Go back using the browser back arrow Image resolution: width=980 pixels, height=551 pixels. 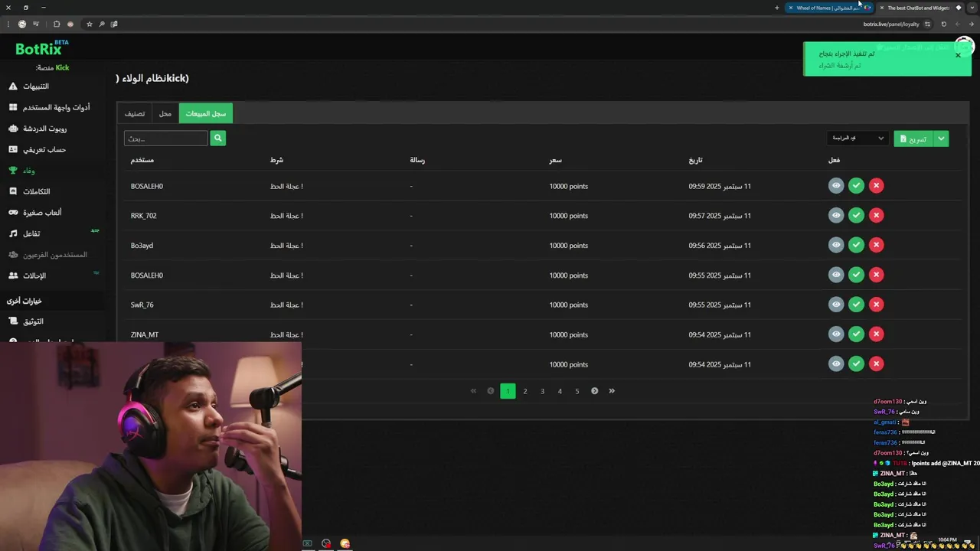971,24
